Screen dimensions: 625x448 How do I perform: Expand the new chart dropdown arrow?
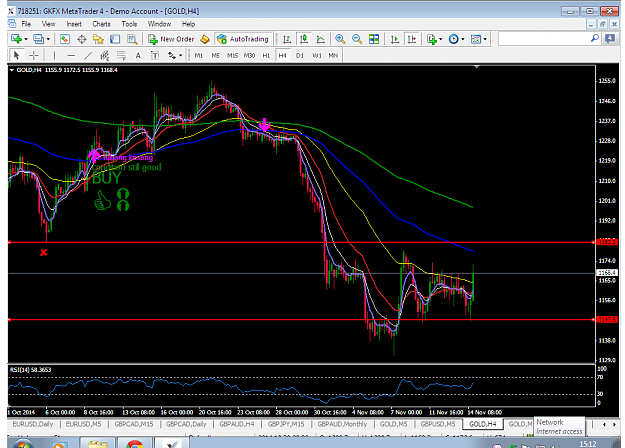tap(26, 39)
